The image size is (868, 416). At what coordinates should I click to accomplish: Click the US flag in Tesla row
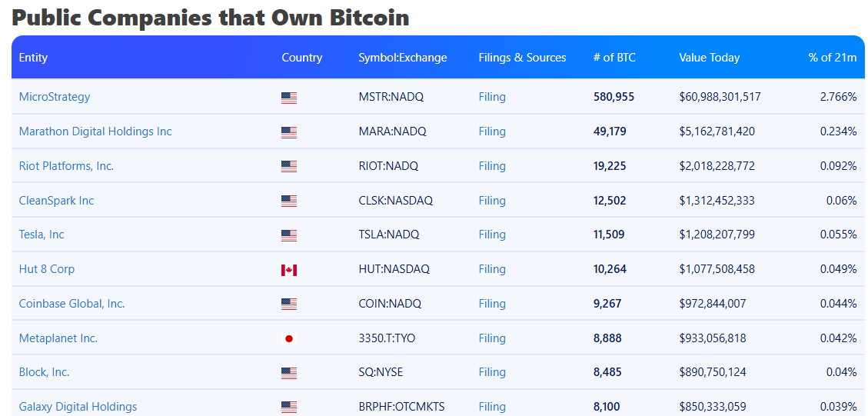point(289,235)
